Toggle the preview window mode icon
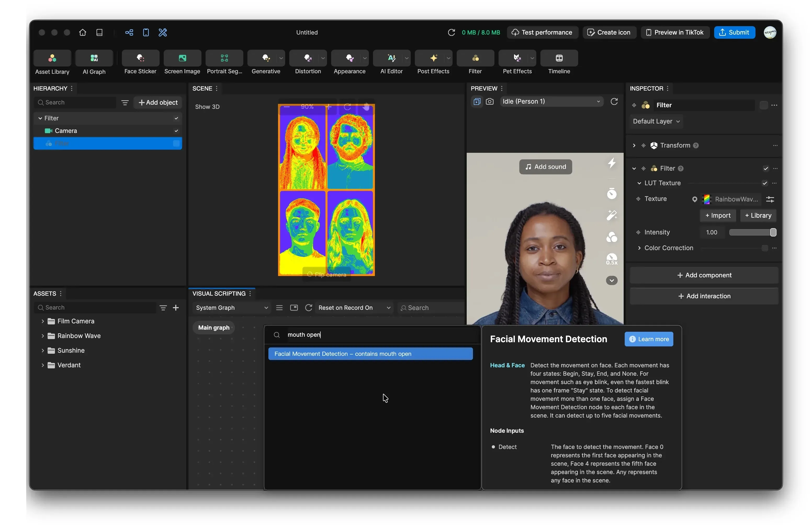The width and height of the screenshot is (812, 529). tap(477, 102)
